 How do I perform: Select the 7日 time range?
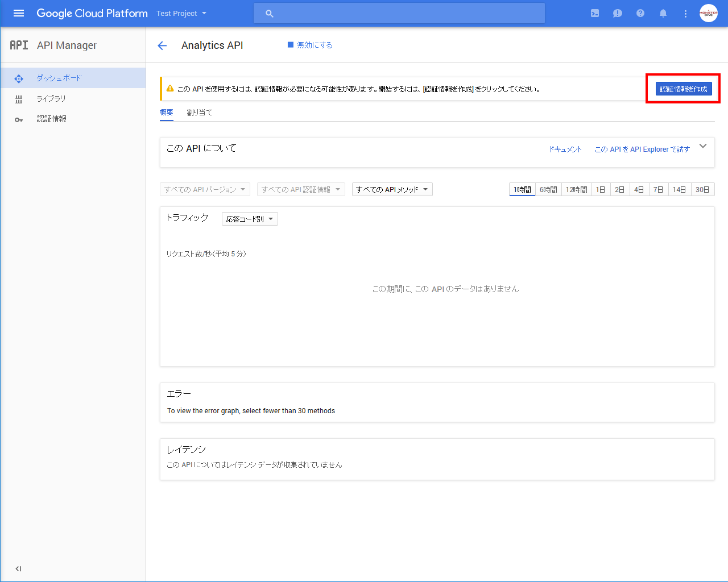point(659,189)
